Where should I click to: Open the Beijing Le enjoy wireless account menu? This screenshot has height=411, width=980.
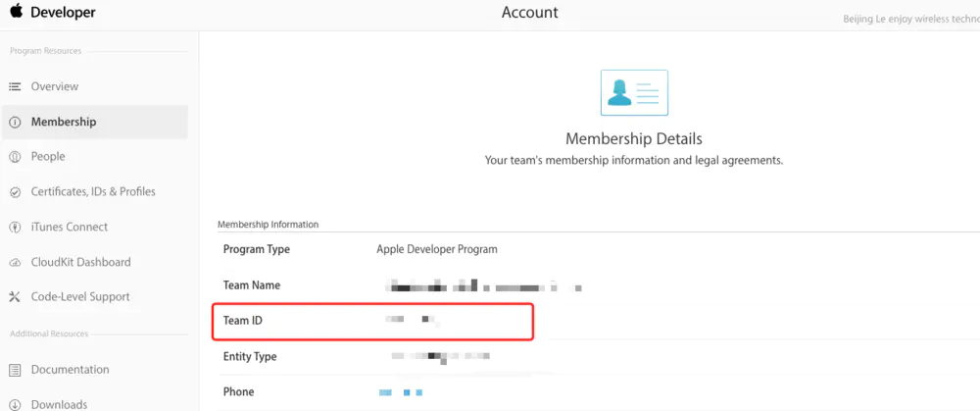(x=910, y=19)
